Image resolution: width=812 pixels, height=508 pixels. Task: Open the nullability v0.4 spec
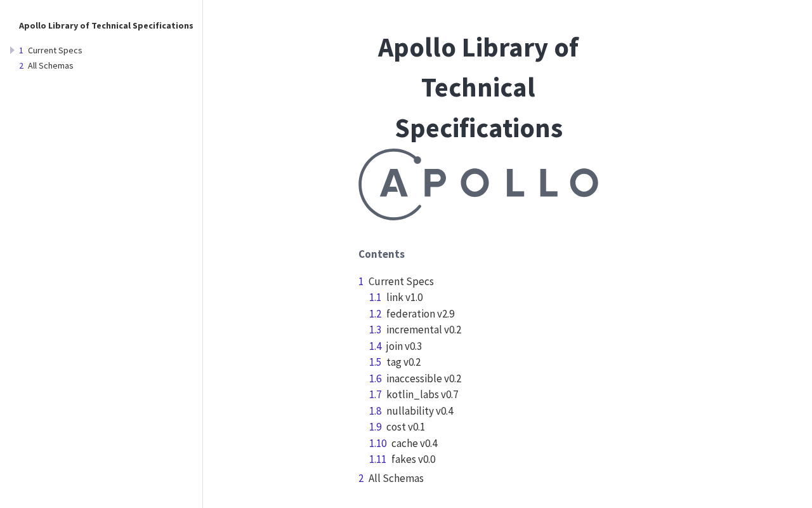(419, 411)
